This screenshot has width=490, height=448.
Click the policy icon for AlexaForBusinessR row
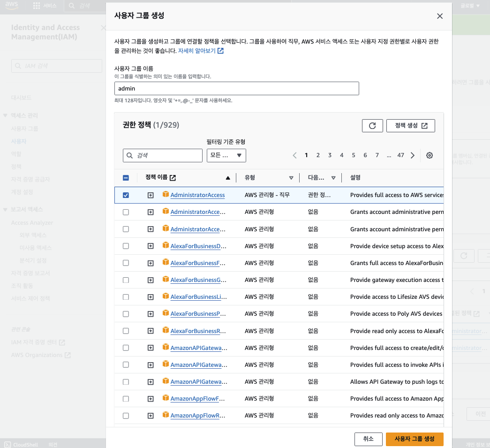[x=166, y=330]
